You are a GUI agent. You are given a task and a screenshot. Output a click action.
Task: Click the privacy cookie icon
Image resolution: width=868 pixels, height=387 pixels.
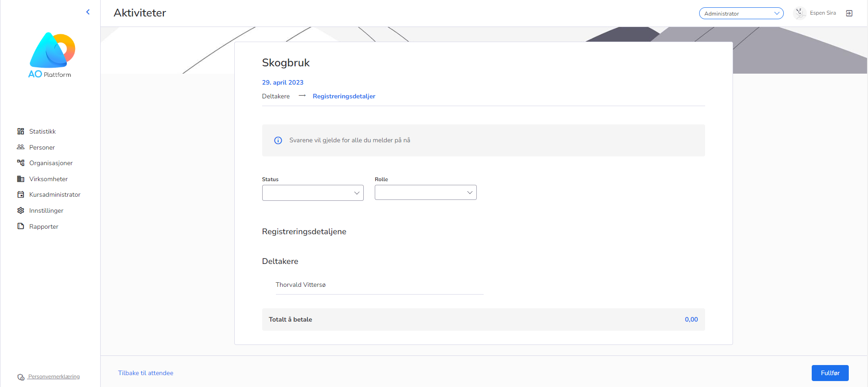point(21,377)
